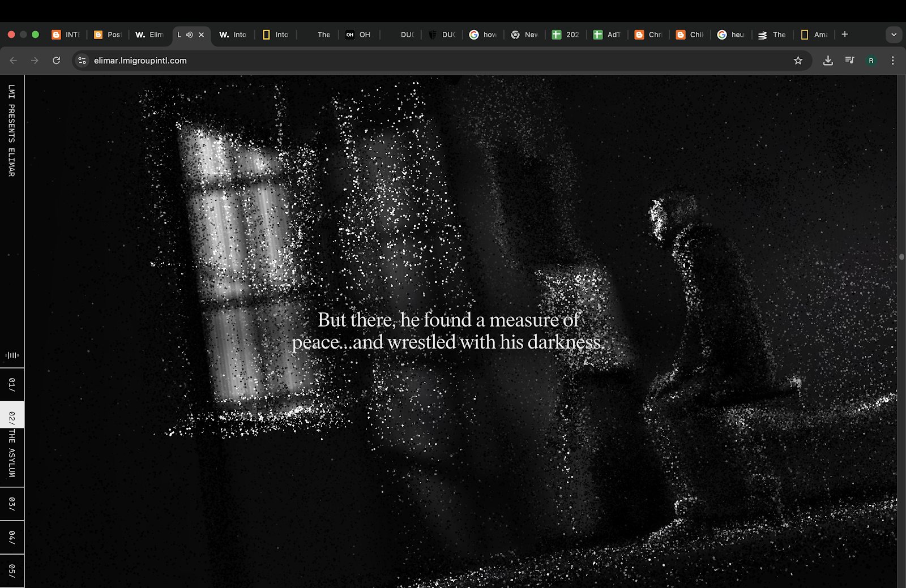Click the address bar URL field
The image size is (906, 588).
442,61
